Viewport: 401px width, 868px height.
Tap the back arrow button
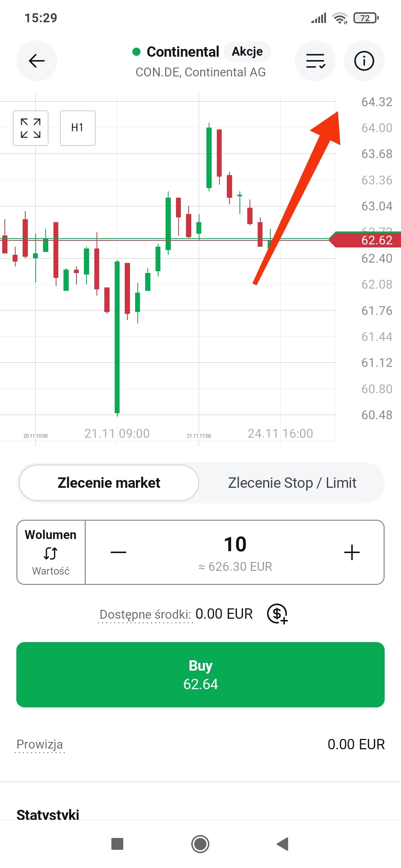pyautogui.click(x=36, y=61)
